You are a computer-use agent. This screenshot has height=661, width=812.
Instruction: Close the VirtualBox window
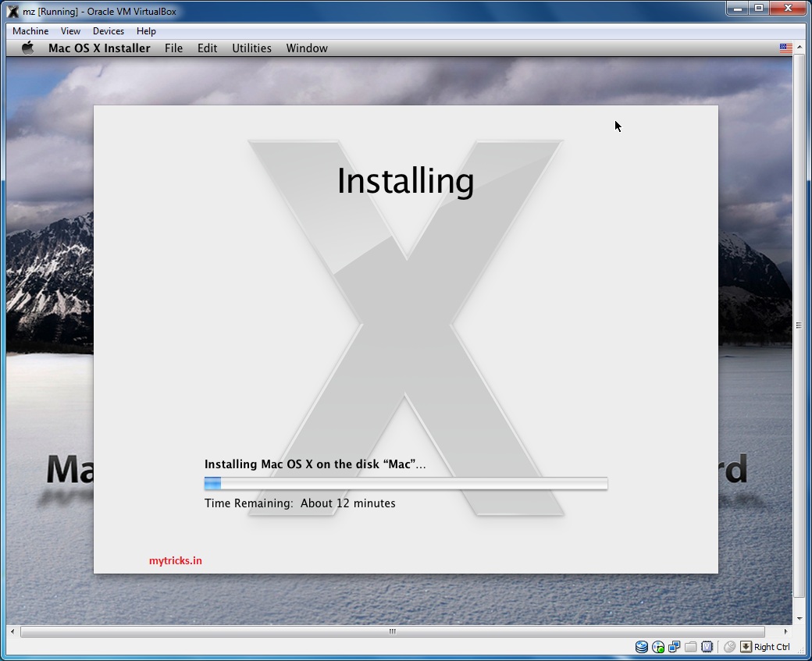coord(788,9)
